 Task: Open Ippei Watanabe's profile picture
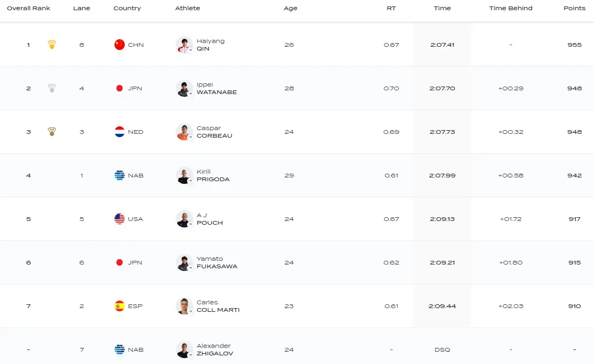[x=184, y=88]
